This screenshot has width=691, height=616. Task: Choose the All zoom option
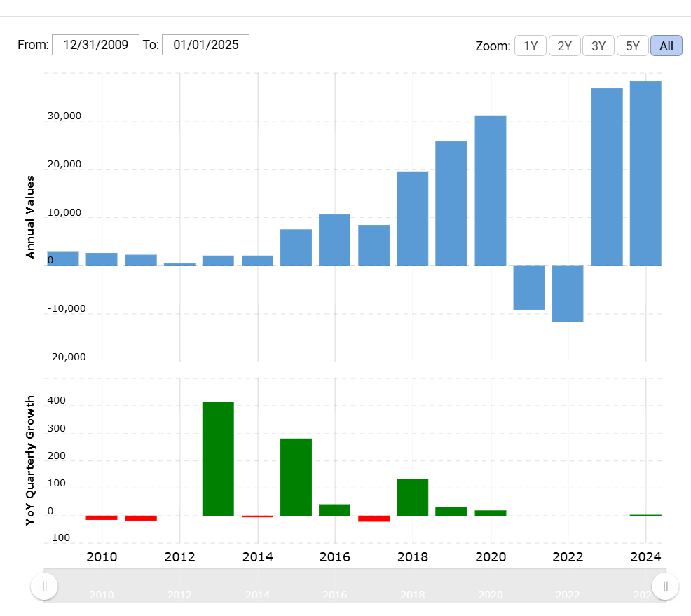click(x=666, y=46)
